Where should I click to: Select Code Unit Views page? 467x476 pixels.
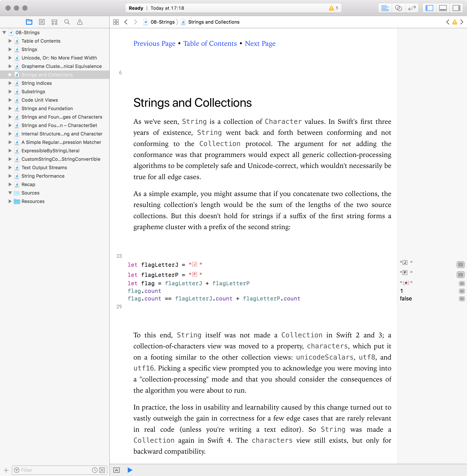click(40, 100)
